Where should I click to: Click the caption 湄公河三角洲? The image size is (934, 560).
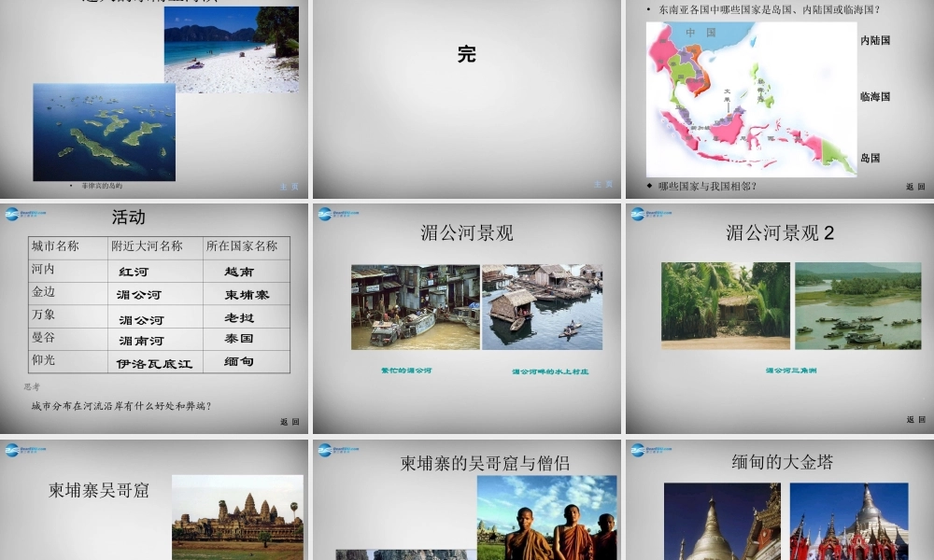[791, 371]
